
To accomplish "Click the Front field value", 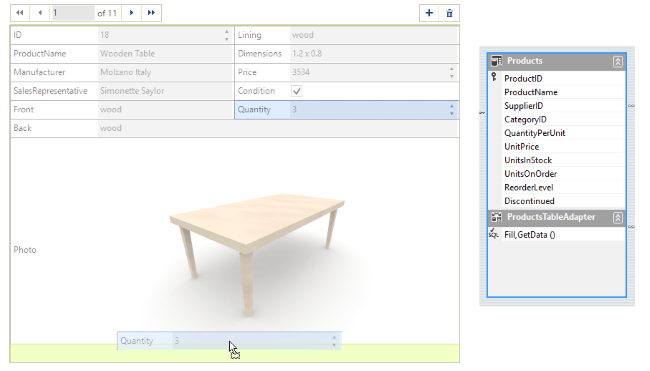I will pyautogui.click(x=165, y=109).
